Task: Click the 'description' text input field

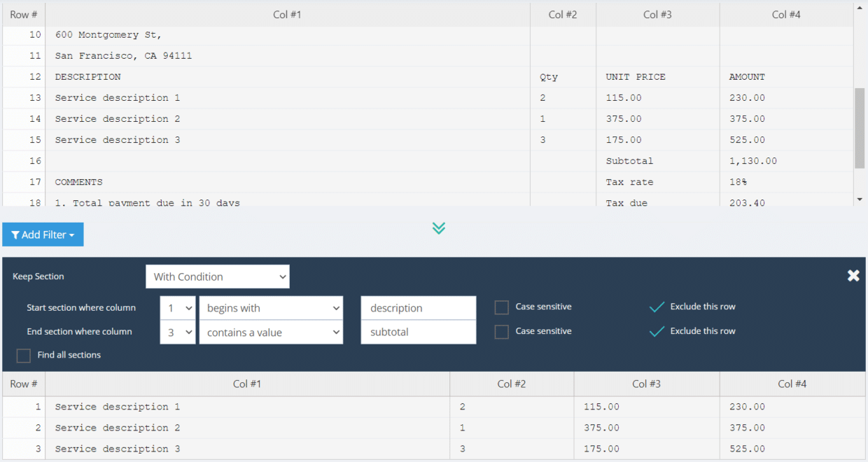Action: pos(418,308)
